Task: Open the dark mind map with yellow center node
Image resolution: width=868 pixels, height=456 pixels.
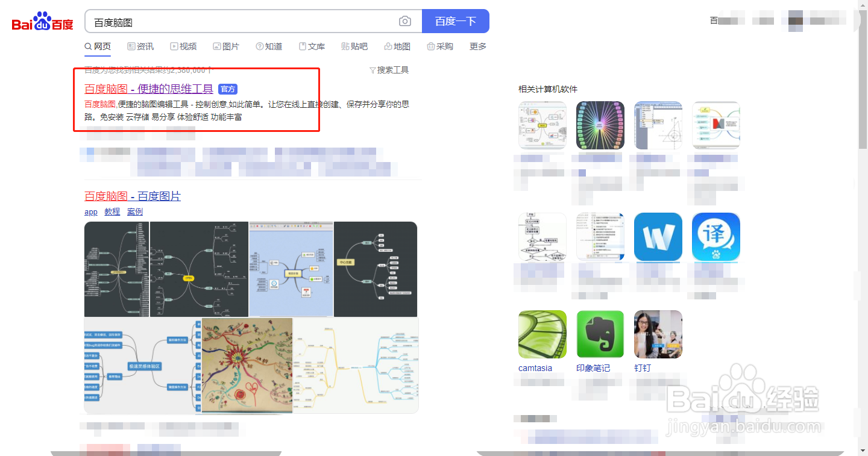Action: 200,269
